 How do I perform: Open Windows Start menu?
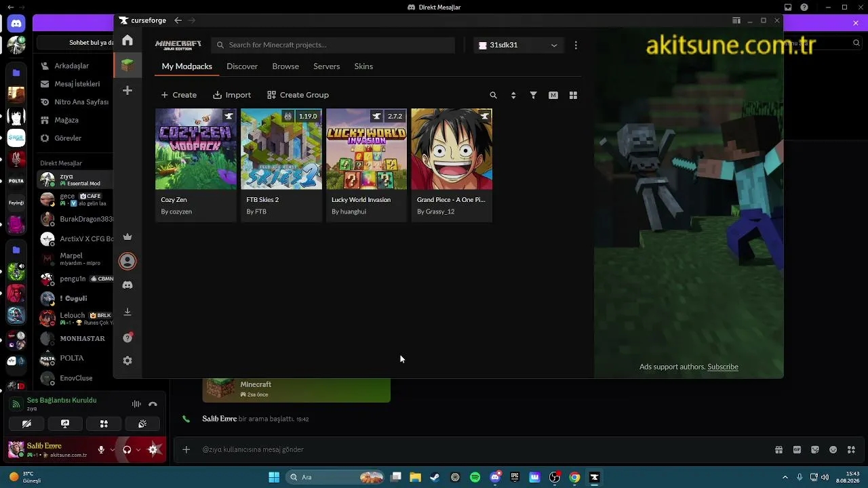274,477
